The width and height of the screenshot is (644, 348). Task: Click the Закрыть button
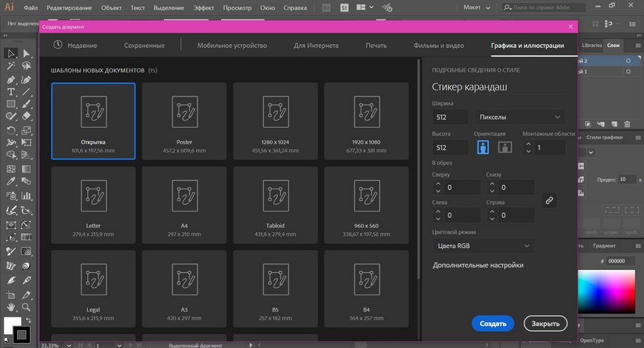pos(545,324)
